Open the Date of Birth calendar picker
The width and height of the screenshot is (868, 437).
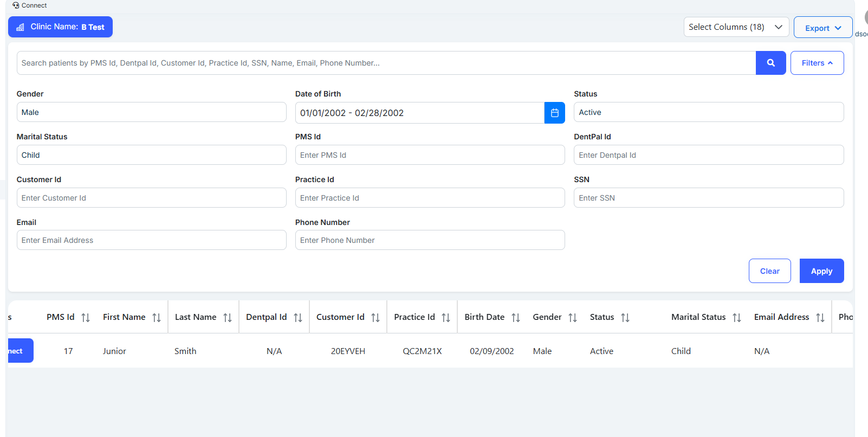click(x=554, y=113)
